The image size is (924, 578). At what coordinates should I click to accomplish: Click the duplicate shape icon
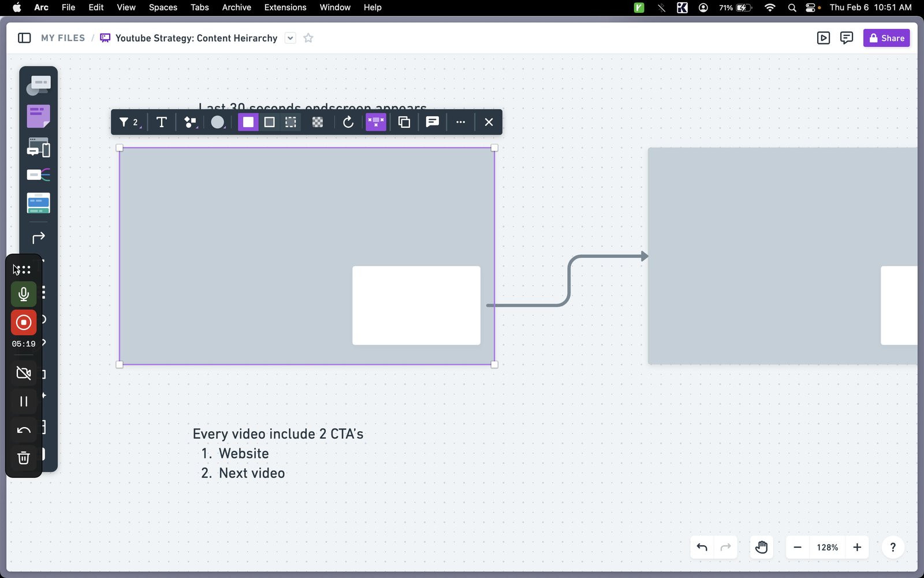pyautogui.click(x=404, y=122)
